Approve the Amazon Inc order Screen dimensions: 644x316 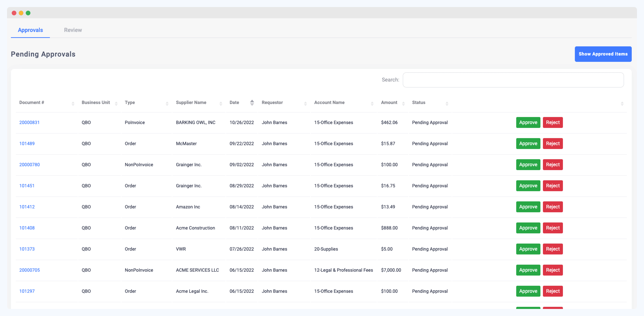pos(528,207)
